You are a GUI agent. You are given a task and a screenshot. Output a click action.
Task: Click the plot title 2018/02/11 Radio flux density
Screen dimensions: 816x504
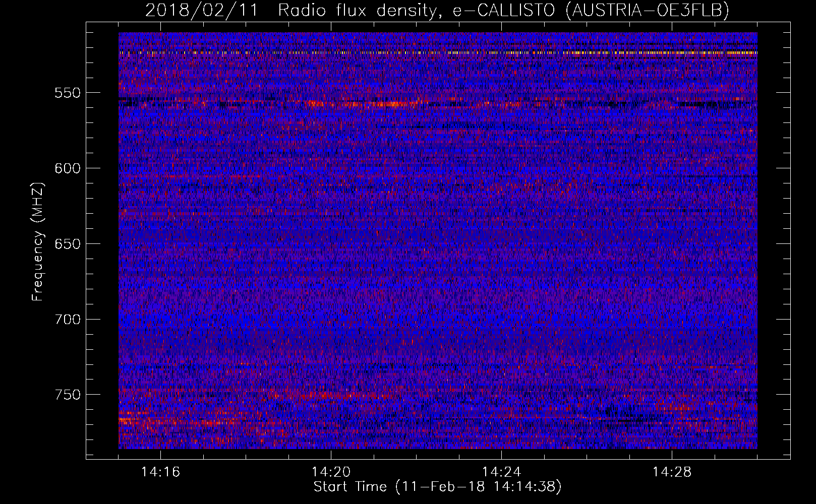point(437,11)
